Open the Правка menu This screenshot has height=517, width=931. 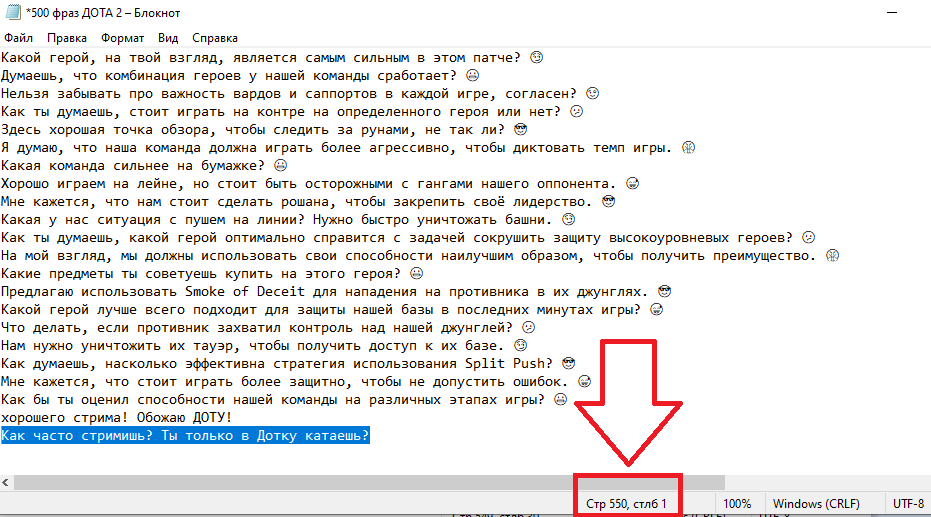click(67, 38)
